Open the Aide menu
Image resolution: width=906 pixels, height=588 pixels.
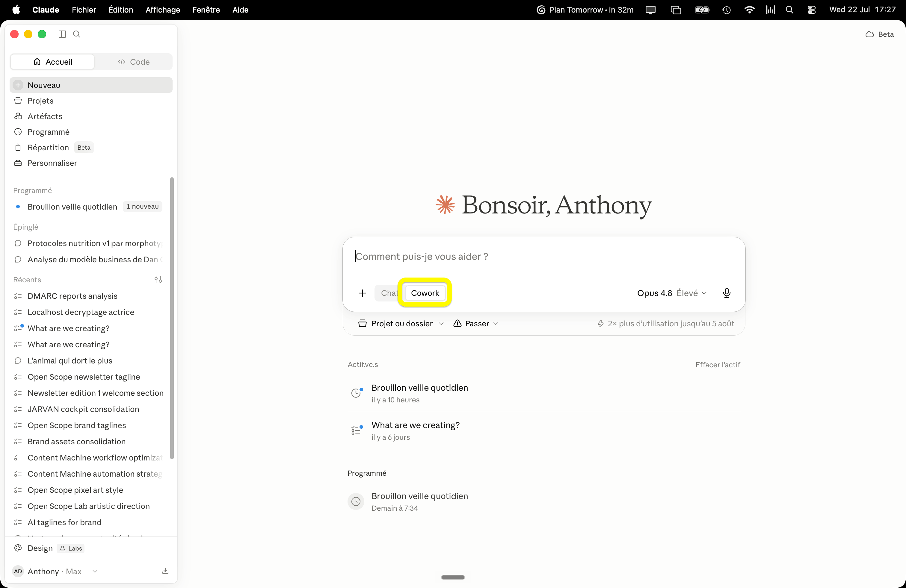point(240,10)
